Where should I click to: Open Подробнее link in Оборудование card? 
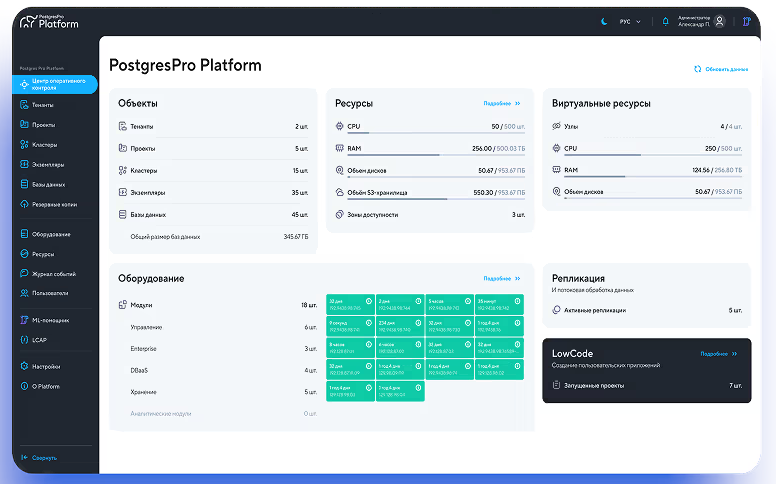click(502, 279)
